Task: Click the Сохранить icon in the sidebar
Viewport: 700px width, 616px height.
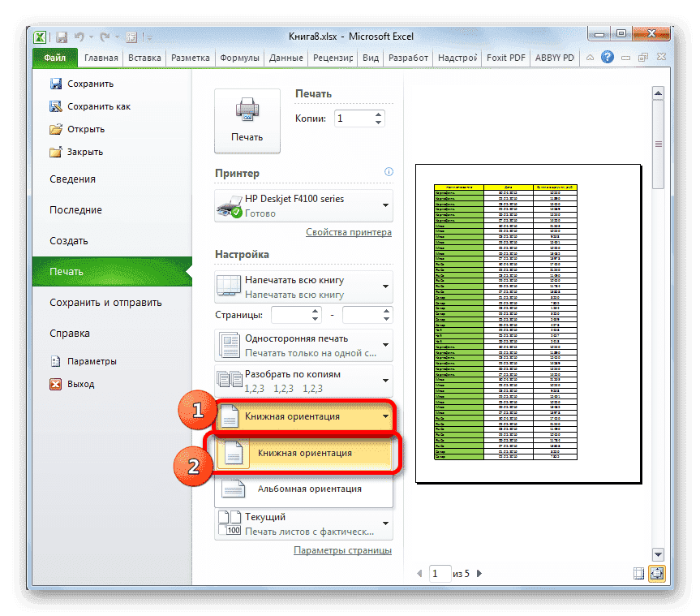Action: (56, 84)
